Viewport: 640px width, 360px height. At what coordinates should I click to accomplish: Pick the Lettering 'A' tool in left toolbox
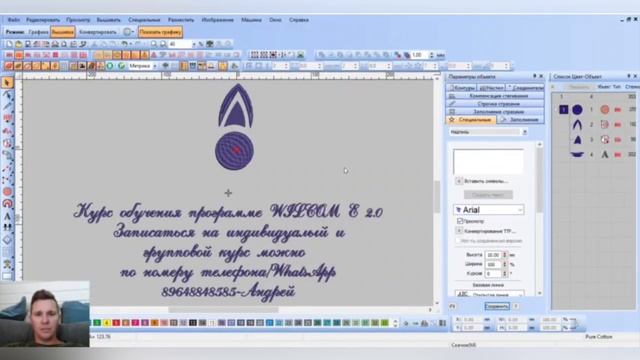tap(7, 216)
